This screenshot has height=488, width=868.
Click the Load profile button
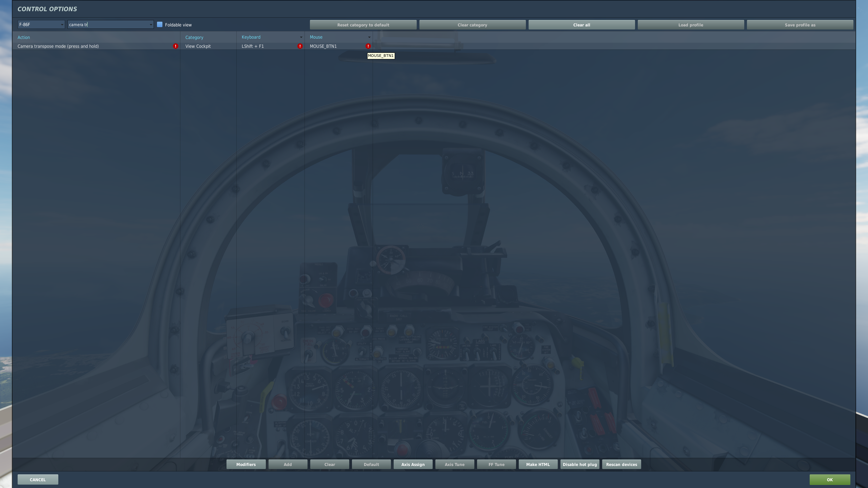691,25
